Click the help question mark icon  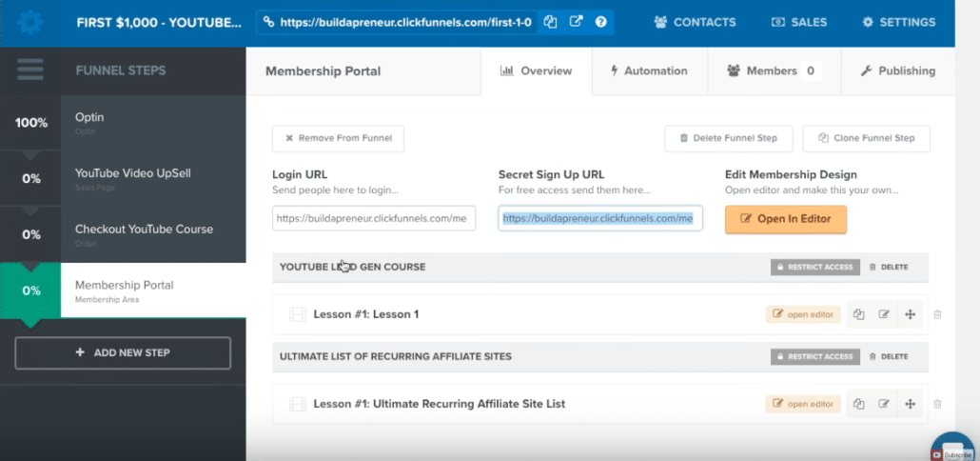[x=600, y=22]
